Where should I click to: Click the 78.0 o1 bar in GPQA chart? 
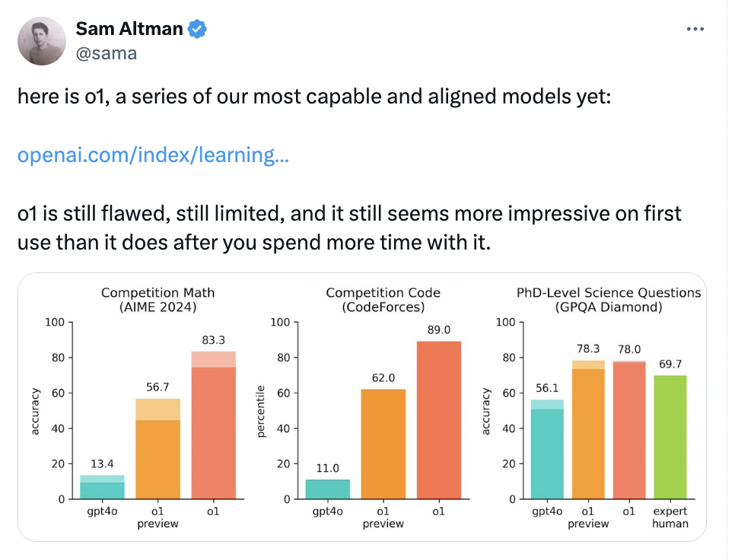tap(628, 430)
